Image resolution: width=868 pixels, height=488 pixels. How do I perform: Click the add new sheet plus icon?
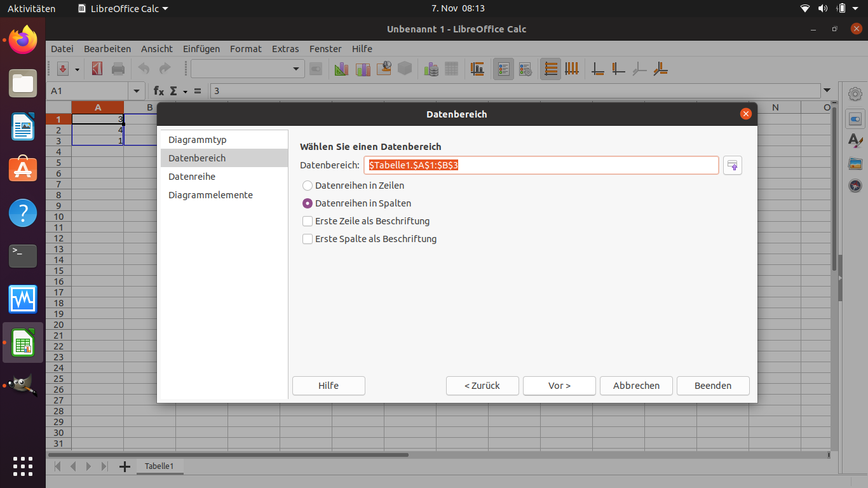coord(125,466)
